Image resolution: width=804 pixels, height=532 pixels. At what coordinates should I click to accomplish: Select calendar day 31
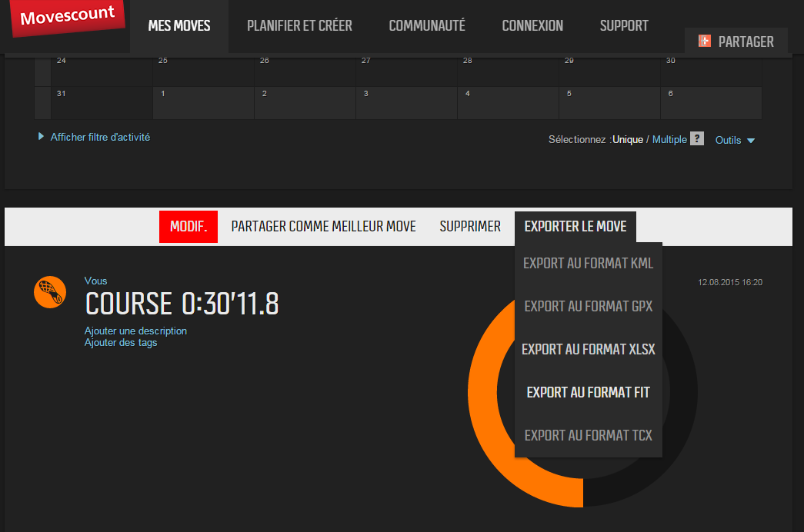tap(102, 103)
